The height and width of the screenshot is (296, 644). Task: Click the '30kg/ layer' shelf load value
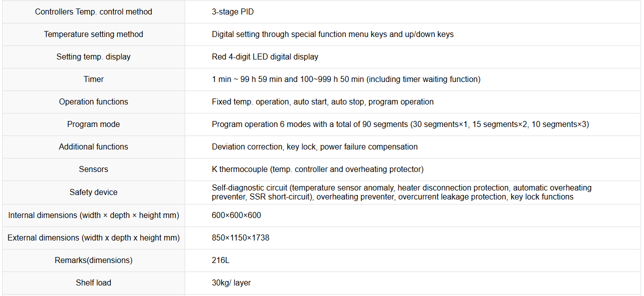coord(231,282)
